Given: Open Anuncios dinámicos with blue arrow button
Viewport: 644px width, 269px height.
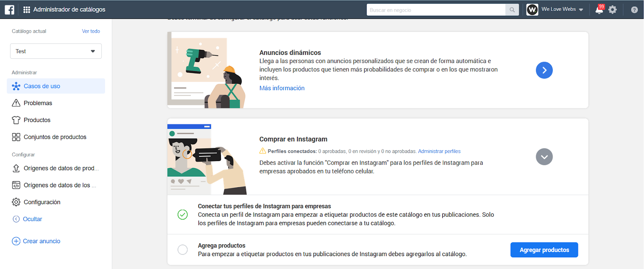Looking at the screenshot, I should (x=544, y=70).
